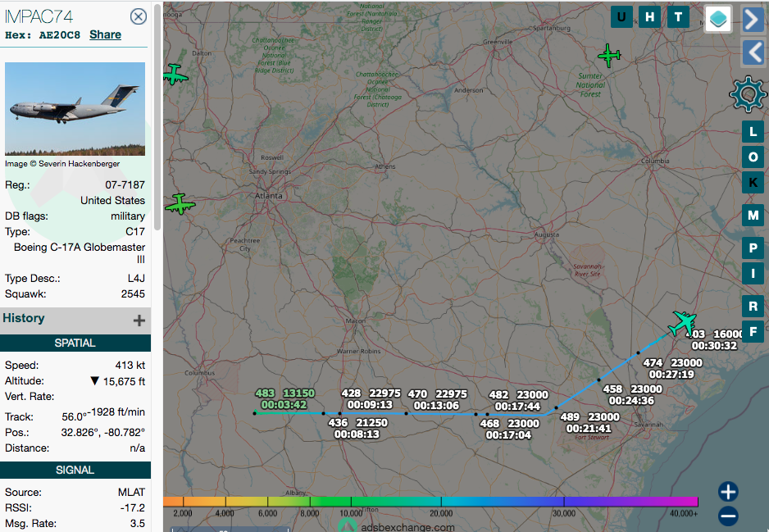Toggle the L map button
Screen dimensions: 769x532
pos(753,131)
